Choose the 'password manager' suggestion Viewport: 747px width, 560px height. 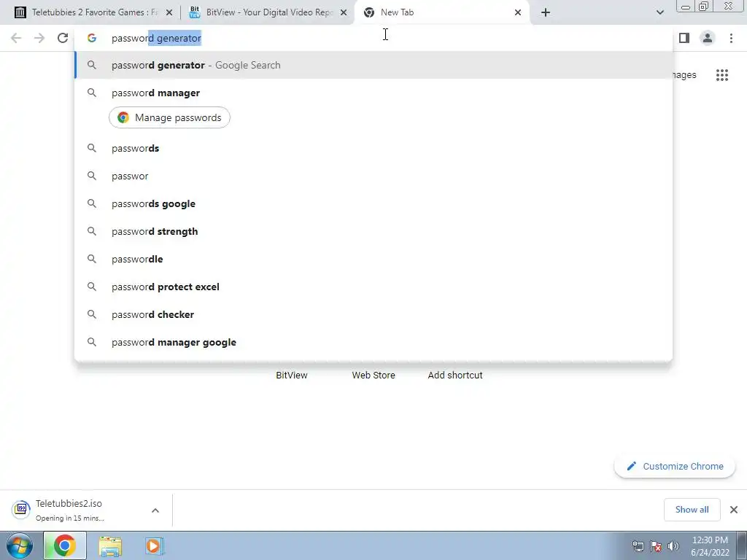[x=374, y=93]
